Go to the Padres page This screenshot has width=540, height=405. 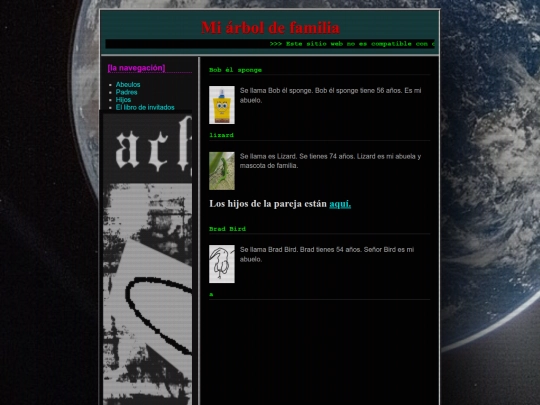[126, 92]
